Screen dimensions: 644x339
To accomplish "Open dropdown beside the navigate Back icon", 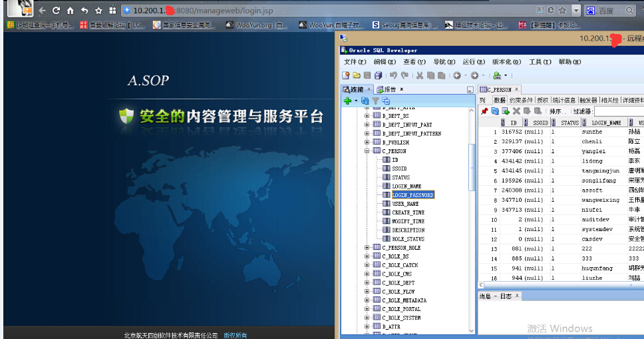I will pos(465,76).
